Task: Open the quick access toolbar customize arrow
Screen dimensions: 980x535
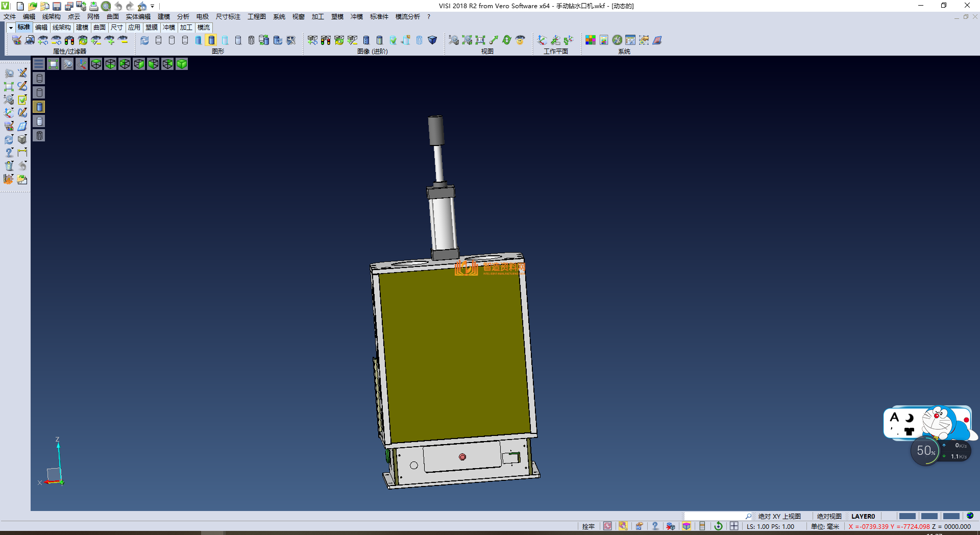Action: click(x=153, y=6)
